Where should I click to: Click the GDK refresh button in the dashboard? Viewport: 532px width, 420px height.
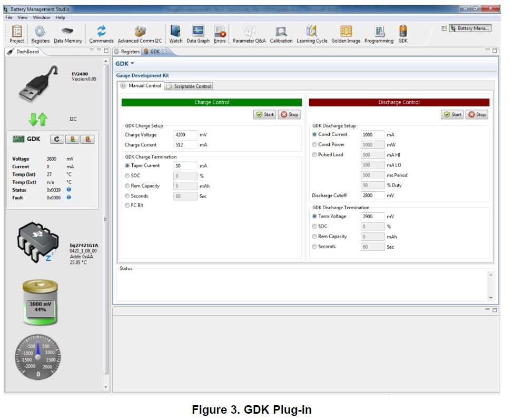point(57,139)
